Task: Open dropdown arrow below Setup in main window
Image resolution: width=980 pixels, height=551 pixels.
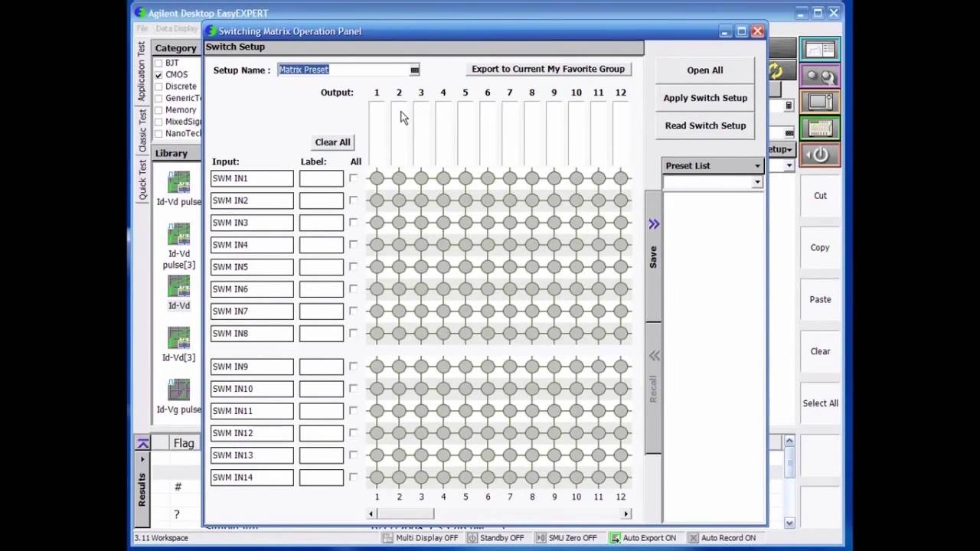Action: pyautogui.click(x=789, y=165)
